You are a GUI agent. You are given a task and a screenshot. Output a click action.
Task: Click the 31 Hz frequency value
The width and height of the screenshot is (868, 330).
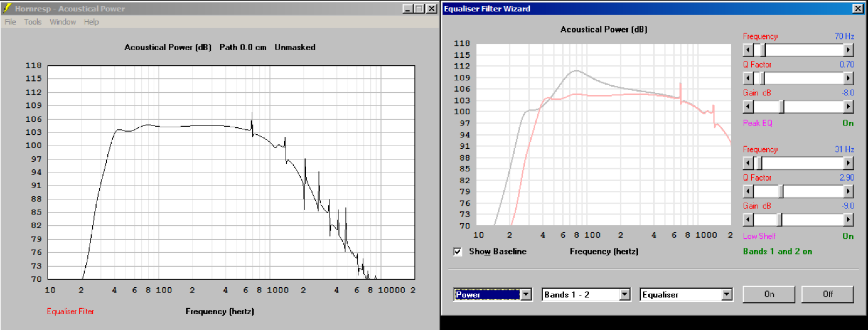[844, 150]
